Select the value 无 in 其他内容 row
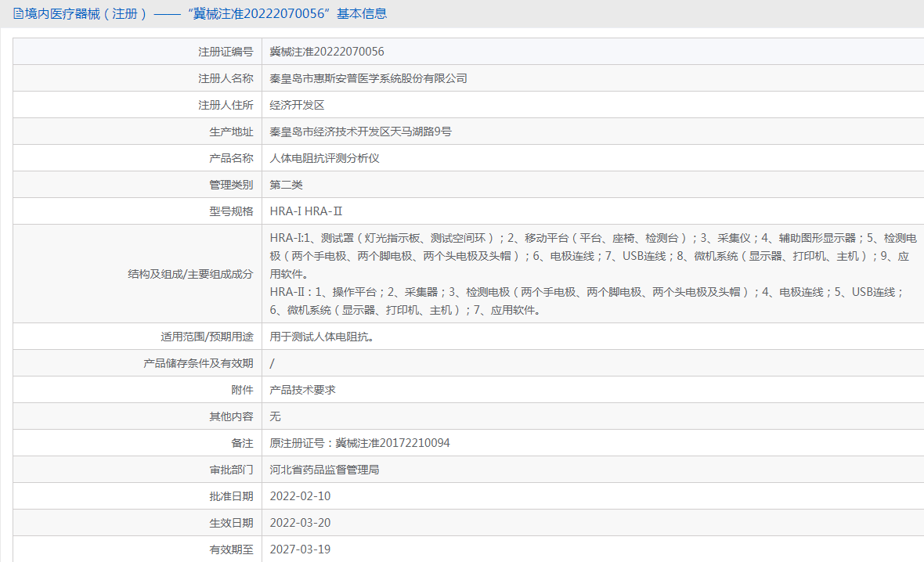924x562 pixels. (275, 416)
